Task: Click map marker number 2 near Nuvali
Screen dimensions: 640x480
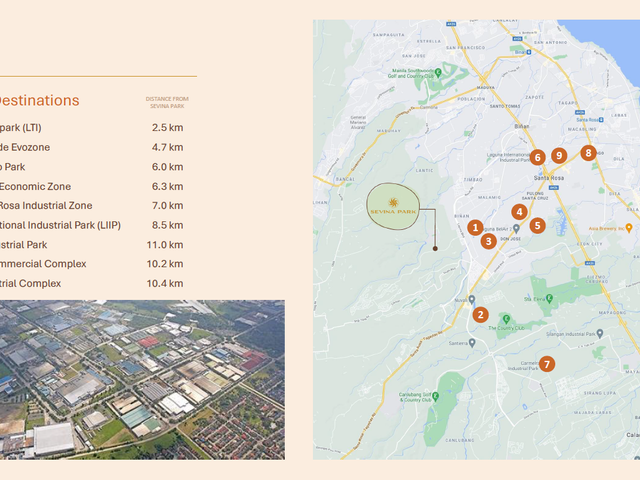Action: point(480,315)
